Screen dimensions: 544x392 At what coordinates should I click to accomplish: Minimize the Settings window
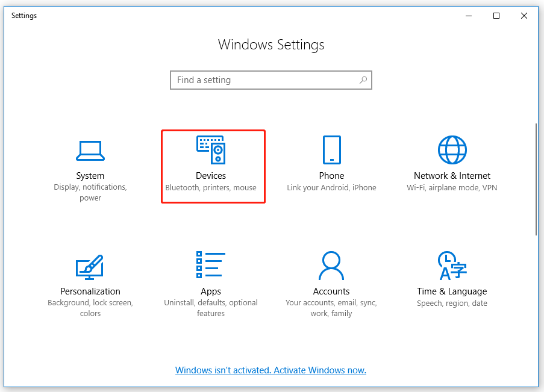468,16
